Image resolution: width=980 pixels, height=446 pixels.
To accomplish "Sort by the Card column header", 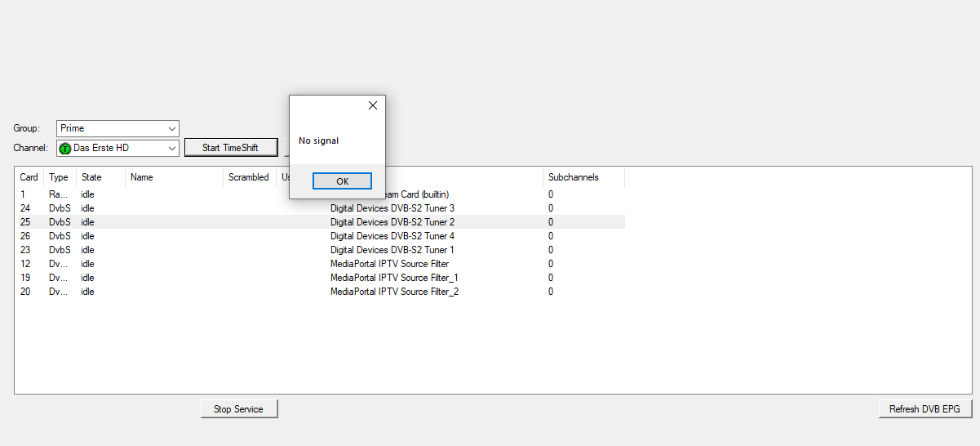I will tap(29, 177).
